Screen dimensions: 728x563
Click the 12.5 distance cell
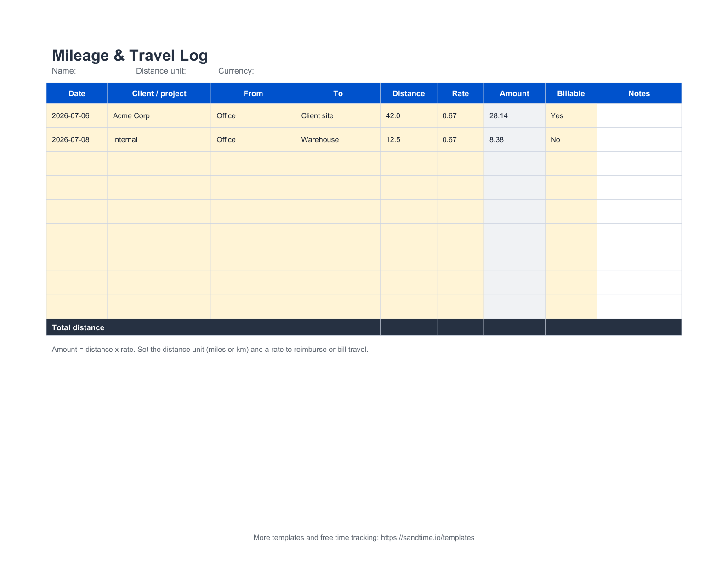point(409,140)
